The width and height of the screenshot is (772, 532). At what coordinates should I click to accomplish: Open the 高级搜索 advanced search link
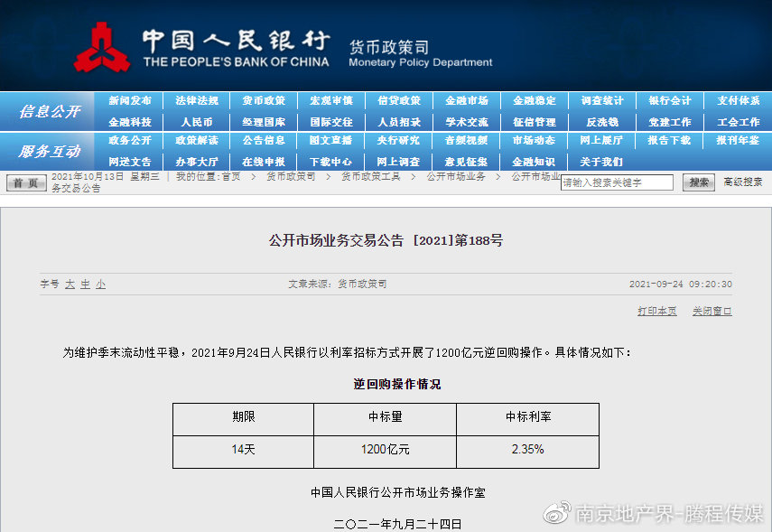[743, 182]
